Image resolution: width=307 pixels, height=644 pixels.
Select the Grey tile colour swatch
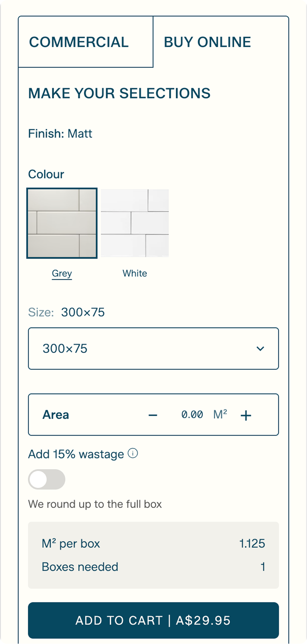click(x=62, y=223)
